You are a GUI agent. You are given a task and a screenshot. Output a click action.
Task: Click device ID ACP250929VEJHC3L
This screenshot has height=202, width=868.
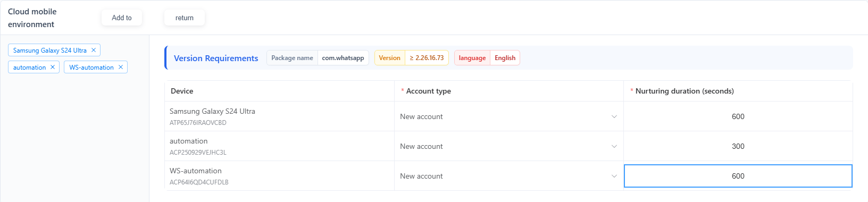click(198, 153)
